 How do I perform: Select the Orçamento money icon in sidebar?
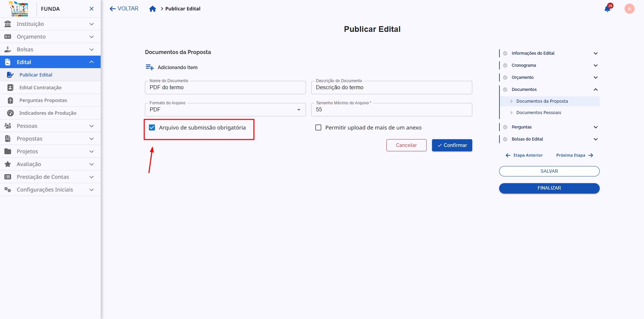coord(8,37)
